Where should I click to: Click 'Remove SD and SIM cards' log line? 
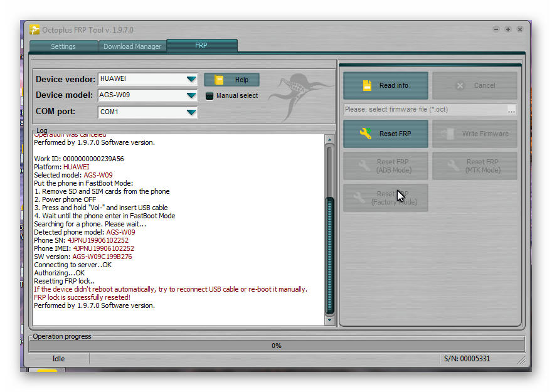point(102,191)
